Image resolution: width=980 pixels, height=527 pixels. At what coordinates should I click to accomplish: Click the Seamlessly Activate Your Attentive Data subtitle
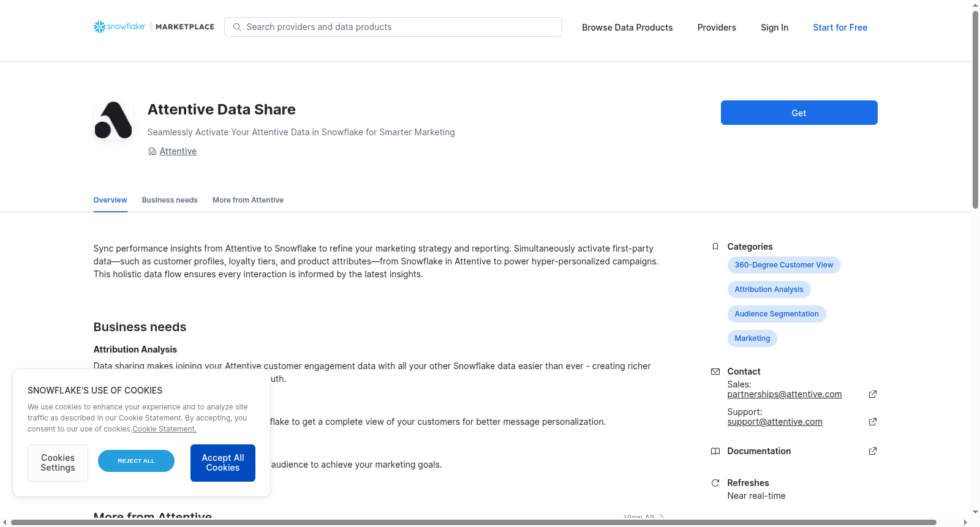[x=301, y=132]
